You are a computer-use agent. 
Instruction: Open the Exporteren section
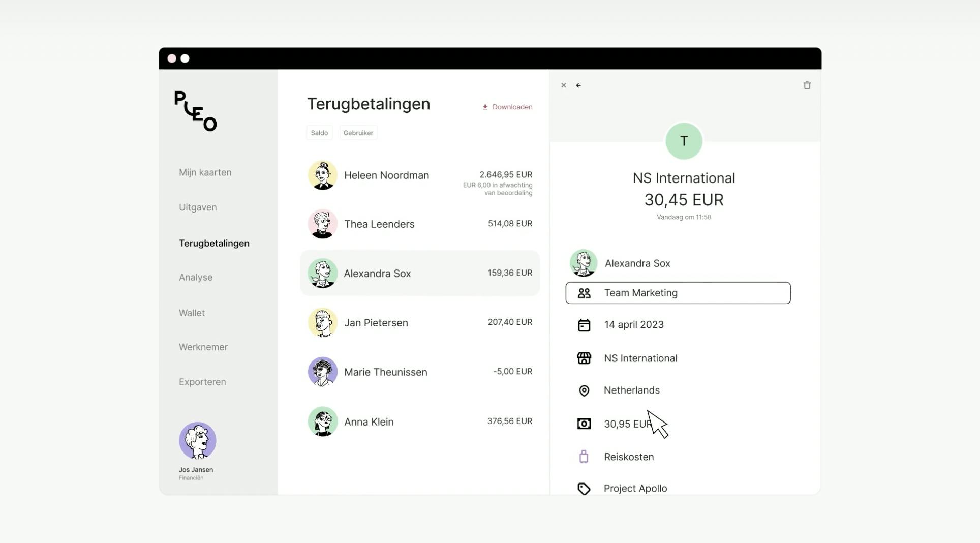[x=202, y=382]
